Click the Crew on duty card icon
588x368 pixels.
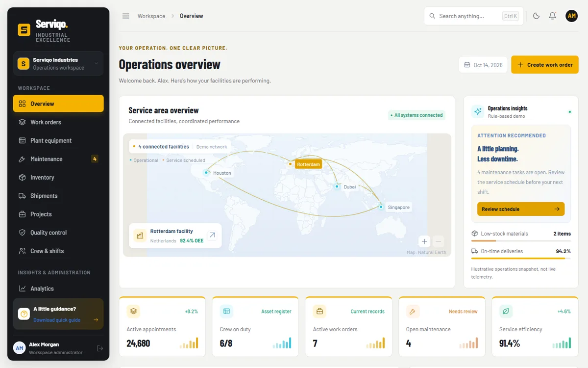click(x=226, y=311)
